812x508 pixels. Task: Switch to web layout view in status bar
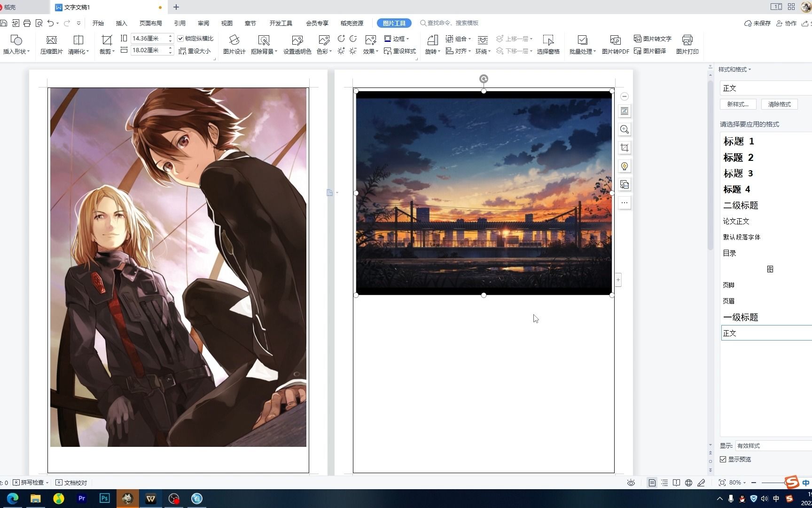(688, 483)
